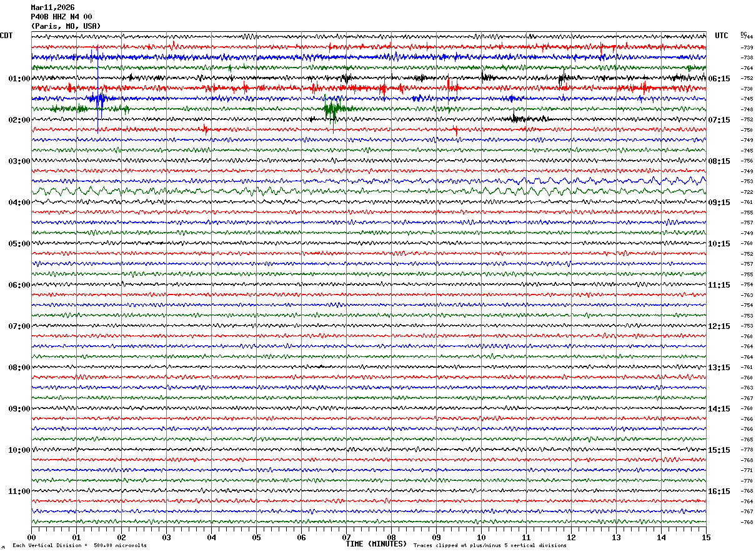This screenshot has height=554, width=756.
Task: Select the 12:15 UTC time label
Action: click(x=719, y=326)
